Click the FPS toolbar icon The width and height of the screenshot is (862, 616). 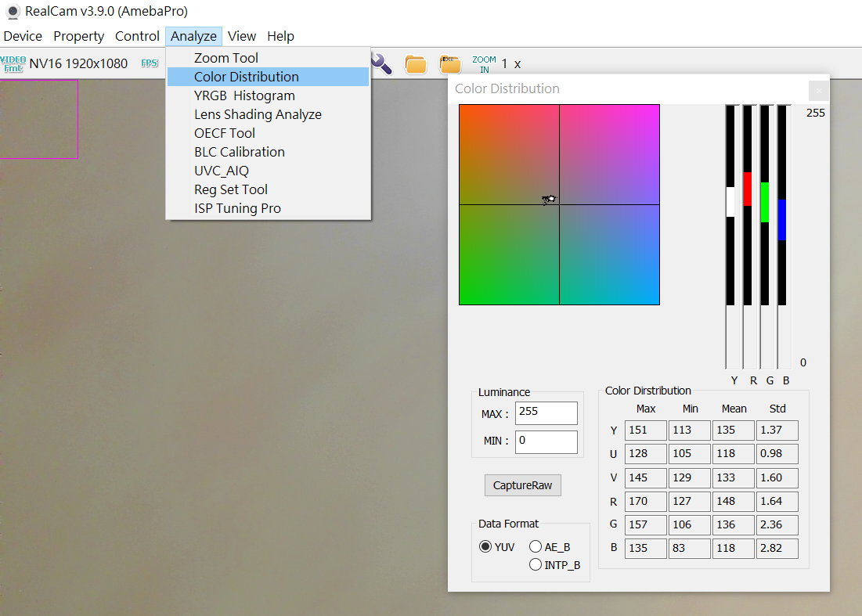pos(150,63)
